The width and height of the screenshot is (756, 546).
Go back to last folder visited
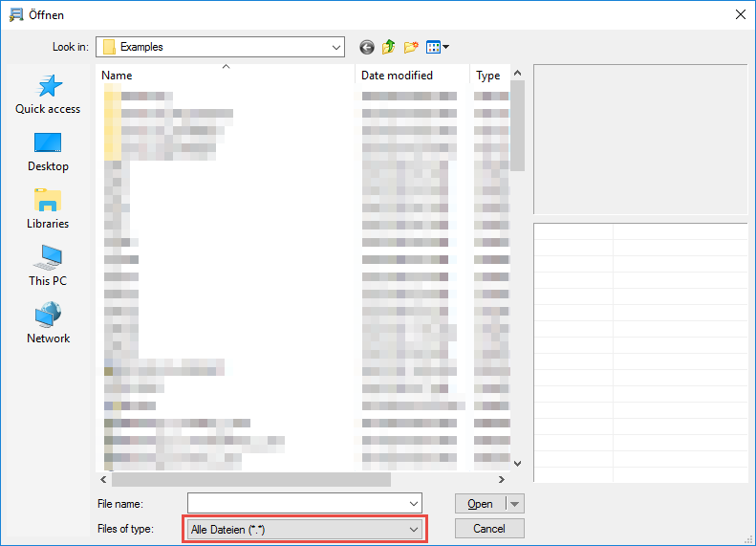coord(367,47)
